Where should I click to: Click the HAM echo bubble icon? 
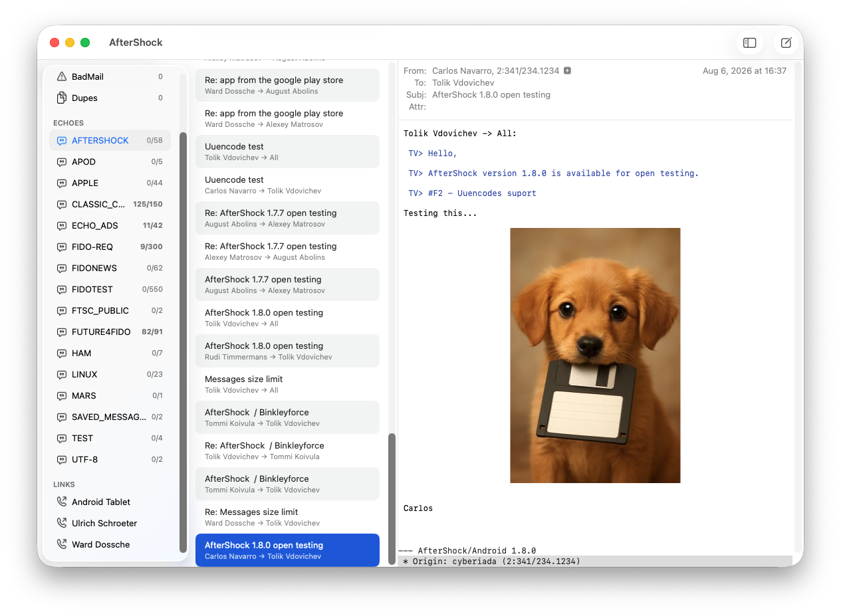(x=62, y=353)
